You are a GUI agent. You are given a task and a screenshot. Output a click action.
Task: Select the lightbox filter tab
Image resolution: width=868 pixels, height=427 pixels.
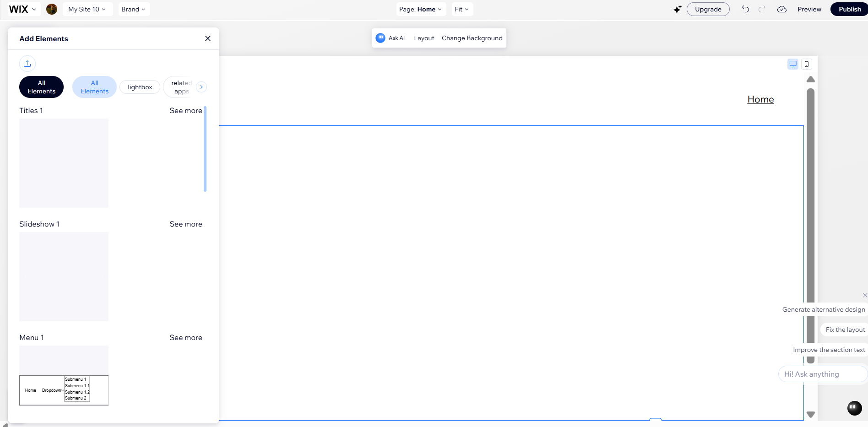tap(140, 87)
